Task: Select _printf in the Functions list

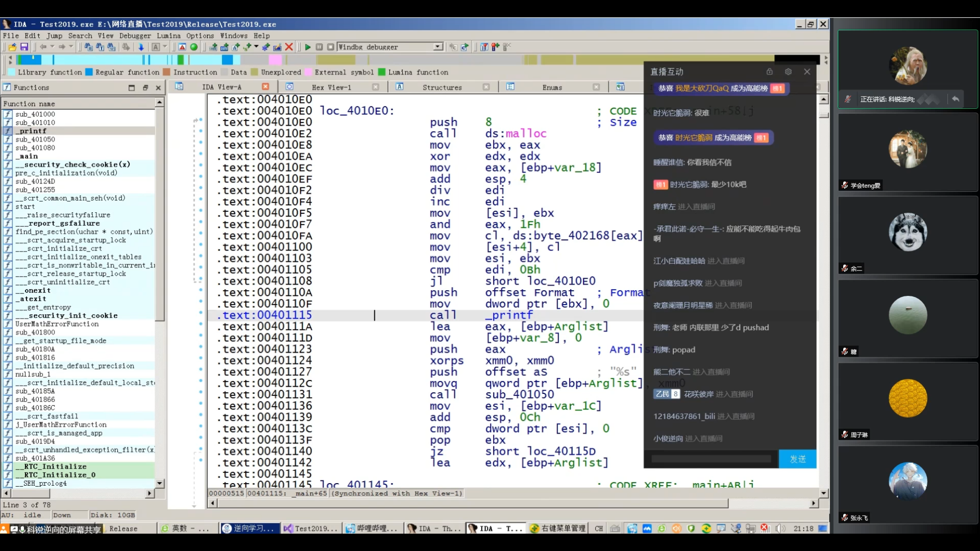Action: pos(31,131)
